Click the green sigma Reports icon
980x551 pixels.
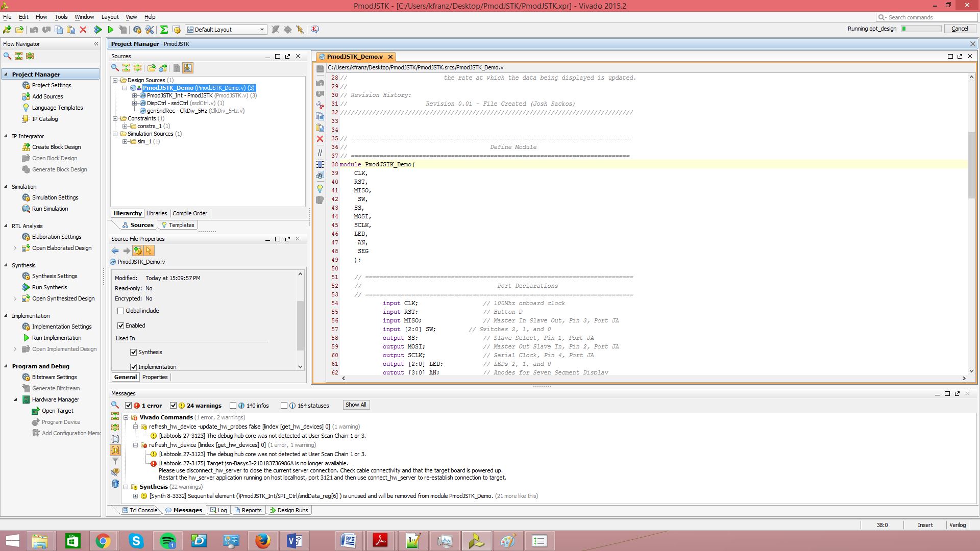(x=164, y=30)
